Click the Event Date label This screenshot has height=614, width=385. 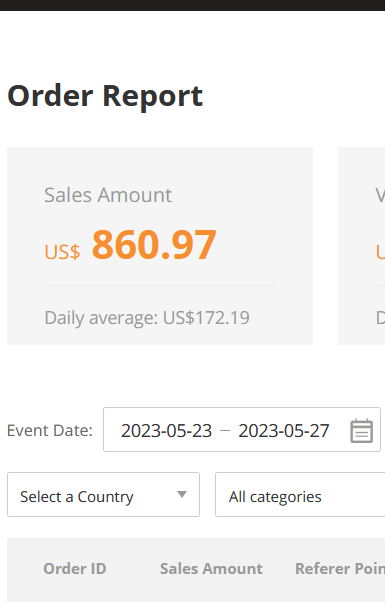coord(50,430)
